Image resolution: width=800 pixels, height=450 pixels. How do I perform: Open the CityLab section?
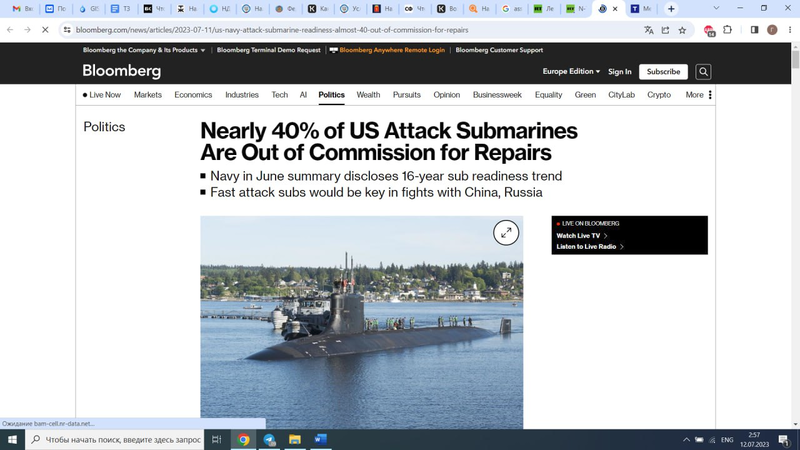pyautogui.click(x=621, y=95)
